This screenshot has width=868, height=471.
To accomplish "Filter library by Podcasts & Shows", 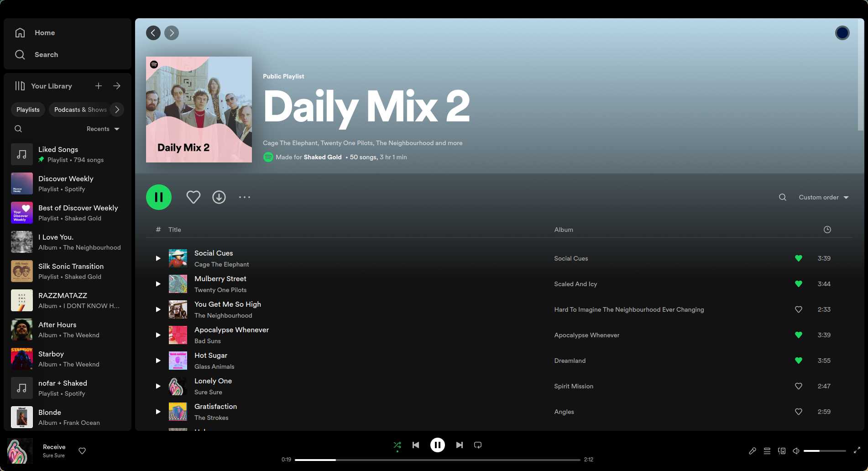I will [x=80, y=110].
